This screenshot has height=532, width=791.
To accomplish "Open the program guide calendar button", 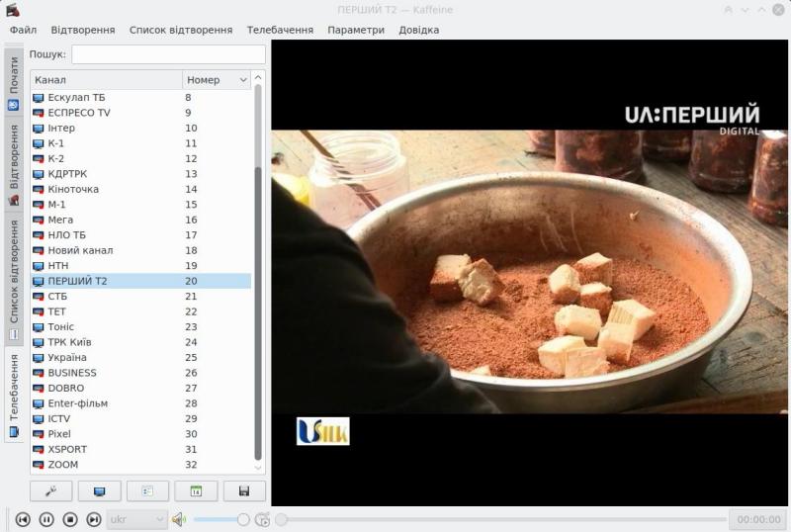I will click(196, 490).
